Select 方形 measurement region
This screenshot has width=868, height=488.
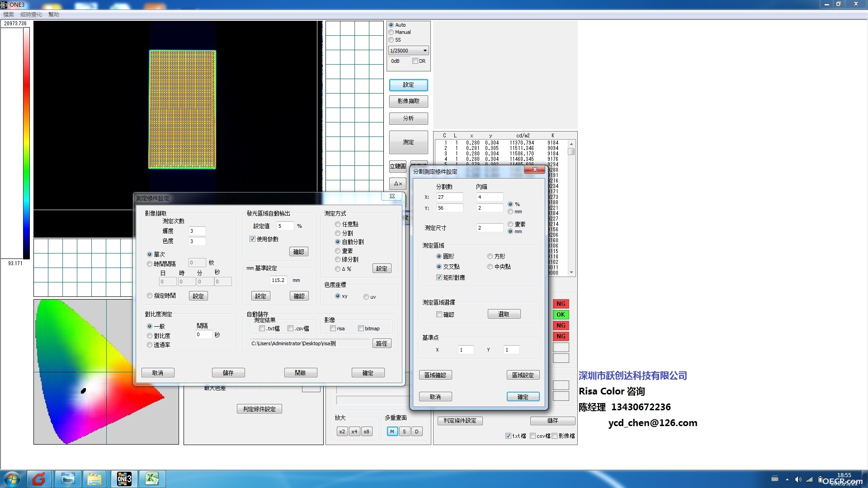click(490, 256)
